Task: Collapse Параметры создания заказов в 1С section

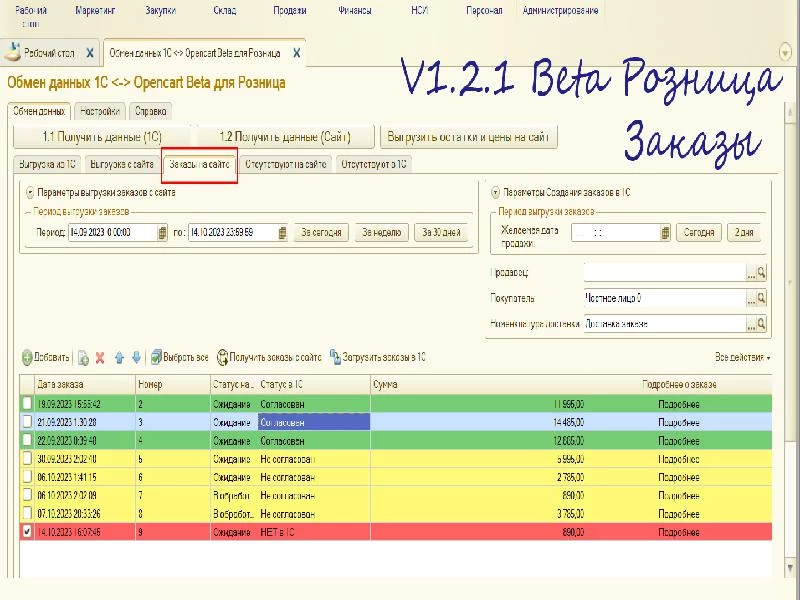Action: pyautogui.click(x=496, y=191)
